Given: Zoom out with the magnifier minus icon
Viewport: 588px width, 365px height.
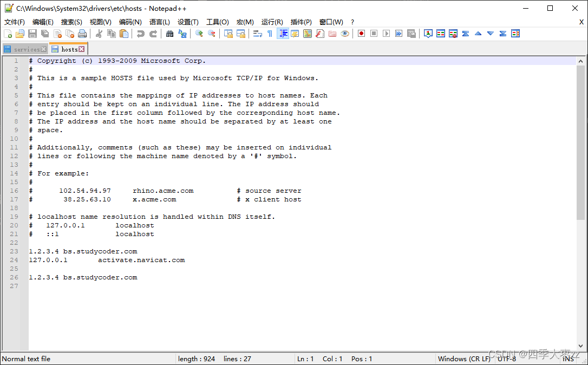Looking at the screenshot, I should [212, 34].
